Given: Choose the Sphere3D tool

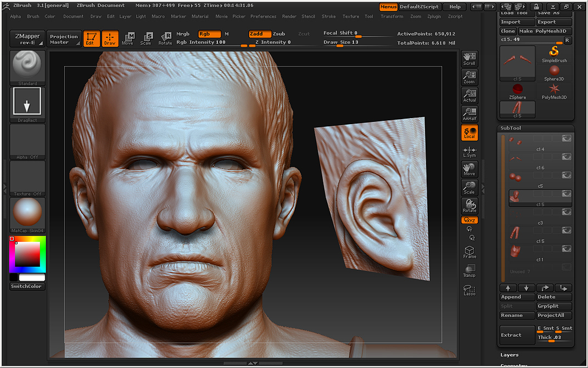Looking at the screenshot, I should 555,73.
